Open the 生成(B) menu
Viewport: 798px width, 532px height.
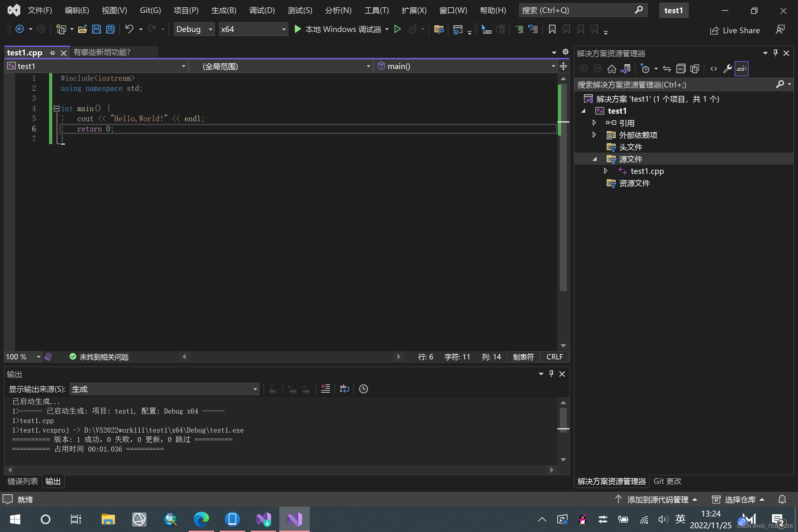[x=224, y=10]
